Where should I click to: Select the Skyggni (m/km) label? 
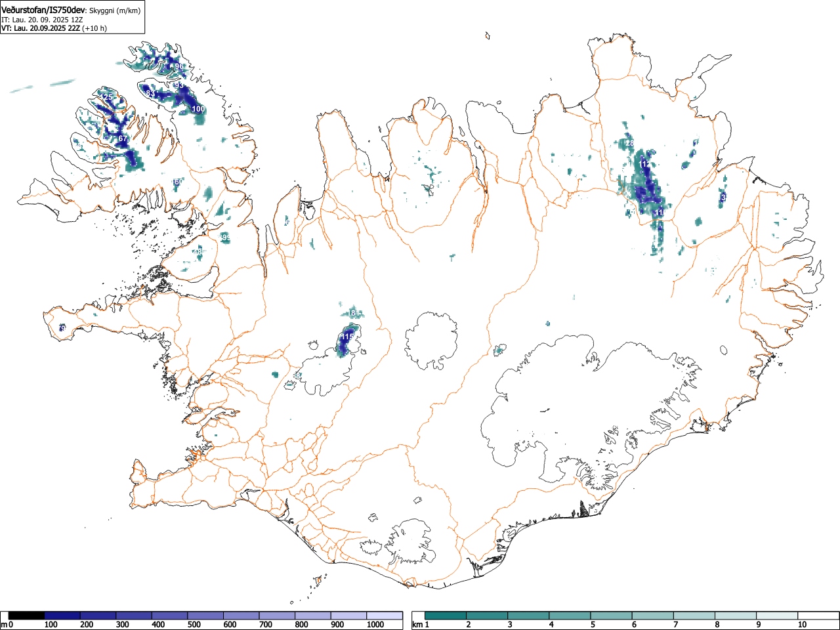click(x=115, y=10)
